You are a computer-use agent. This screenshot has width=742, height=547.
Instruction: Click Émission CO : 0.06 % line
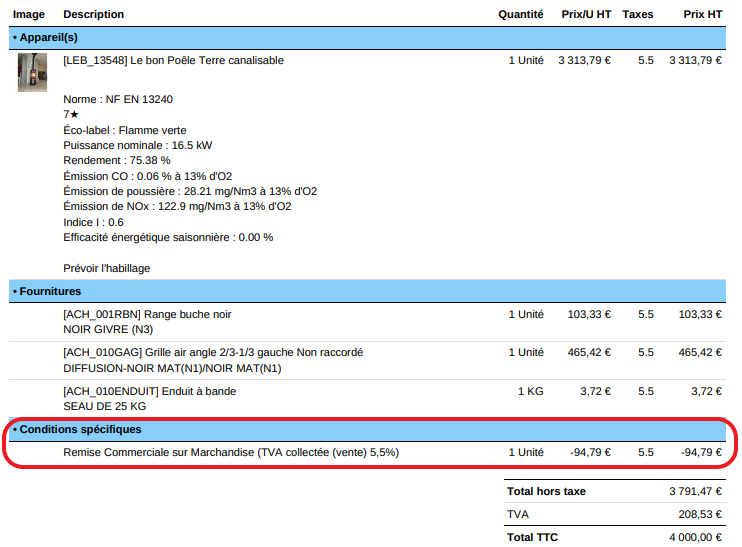point(148,176)
